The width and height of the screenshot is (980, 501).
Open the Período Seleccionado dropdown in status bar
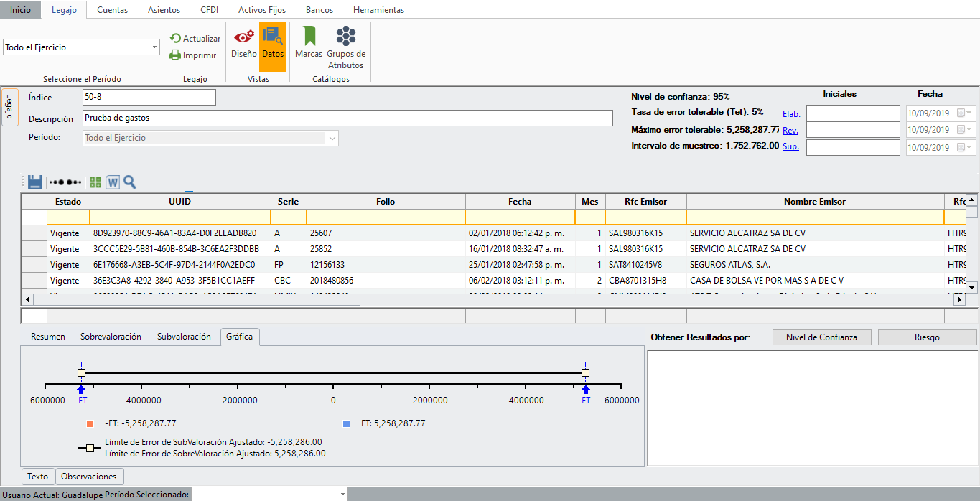coord(341,495)
